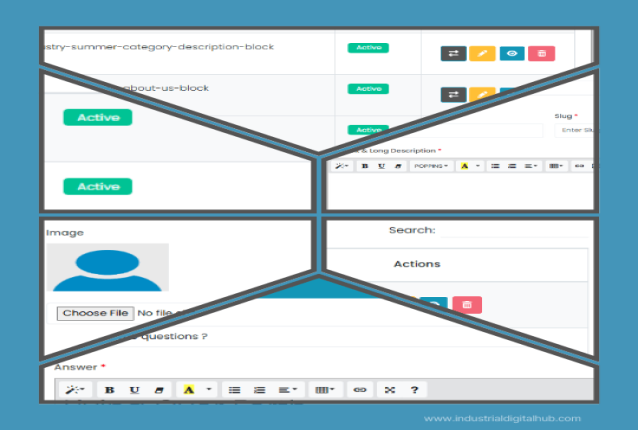
Task: Open magic style menu in Long Description editor
Action: pyautogui.click(x=341, y=166)
